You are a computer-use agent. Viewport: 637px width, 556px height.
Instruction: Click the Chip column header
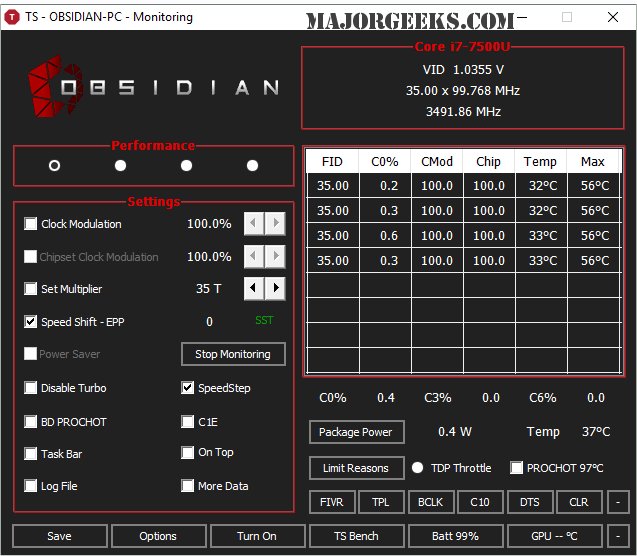[x=489, y=162]
